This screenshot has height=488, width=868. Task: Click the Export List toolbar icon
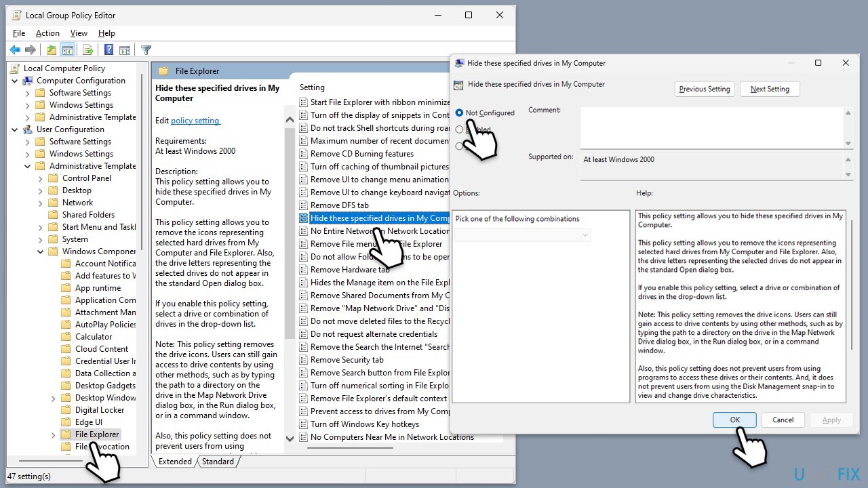(87, 49)
